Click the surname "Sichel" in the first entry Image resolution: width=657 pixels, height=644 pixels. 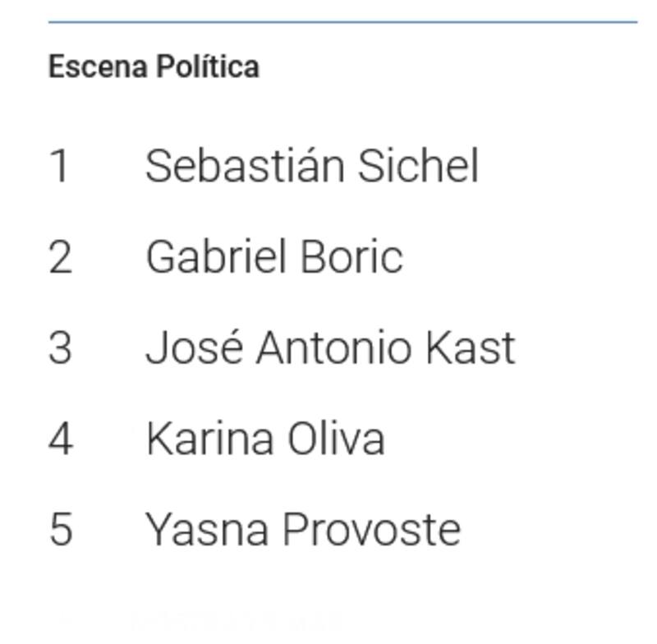click(x=418, y=166)
